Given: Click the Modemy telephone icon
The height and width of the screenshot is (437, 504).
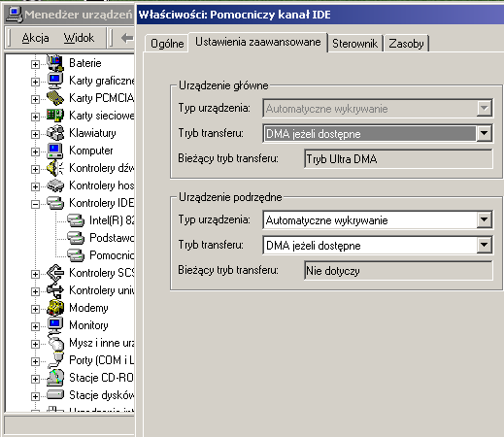Looking at the screenshot, I should (55, 308).
